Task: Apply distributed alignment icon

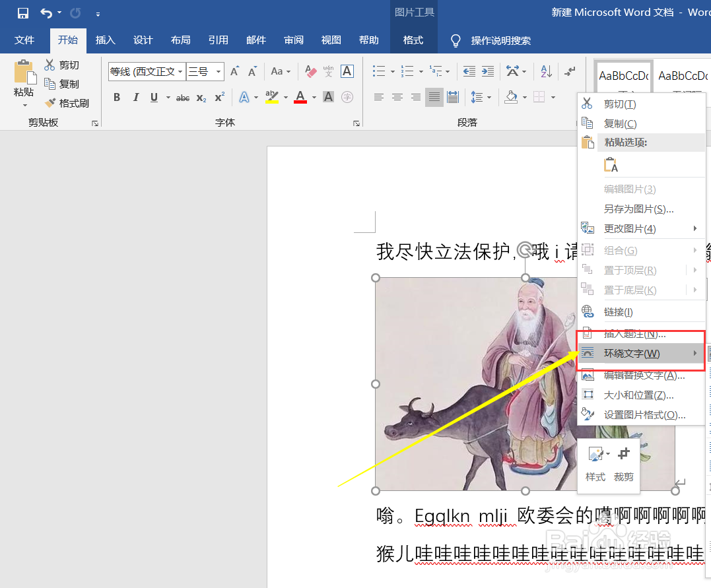Action: tap(452, 97)
